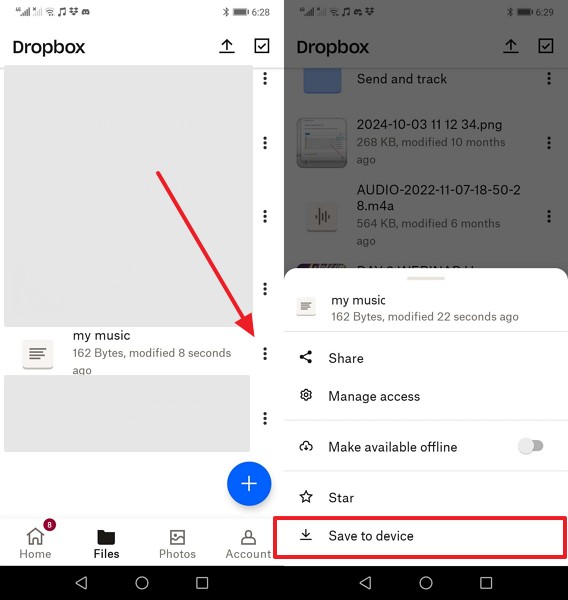Tap the cloud download offline icon
Screen dimensions: 568x600
(x=306, y=446)
